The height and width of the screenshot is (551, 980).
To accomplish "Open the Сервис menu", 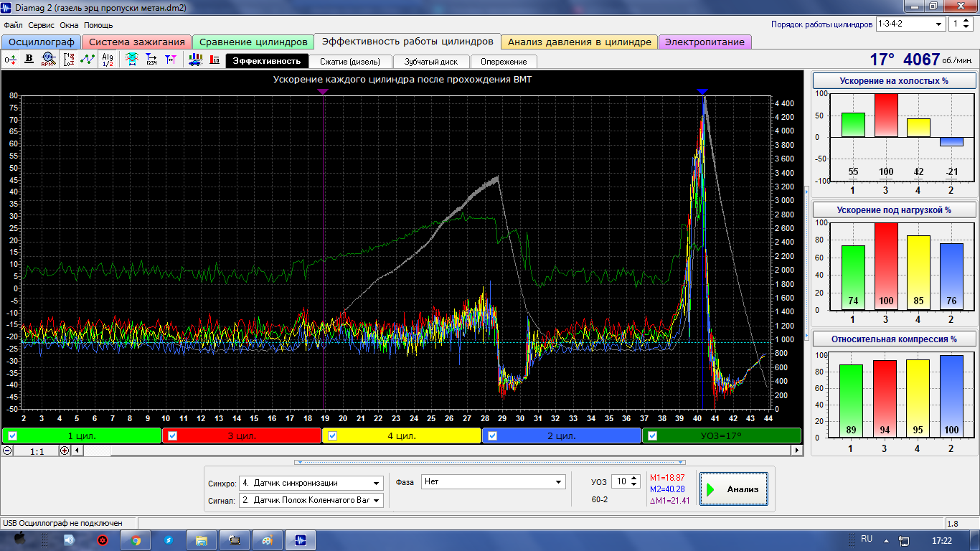I will (42, 25).
